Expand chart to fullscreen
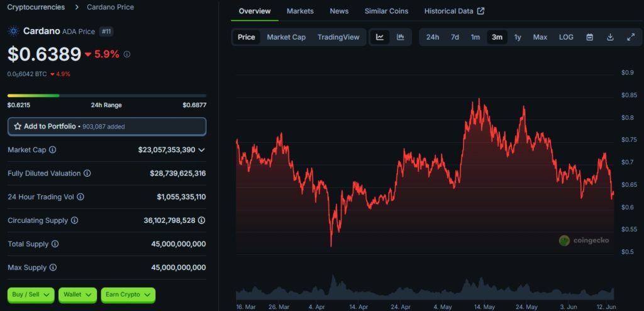Image resolution: width=644 pixels, height=311 pixels. [630, 37]
